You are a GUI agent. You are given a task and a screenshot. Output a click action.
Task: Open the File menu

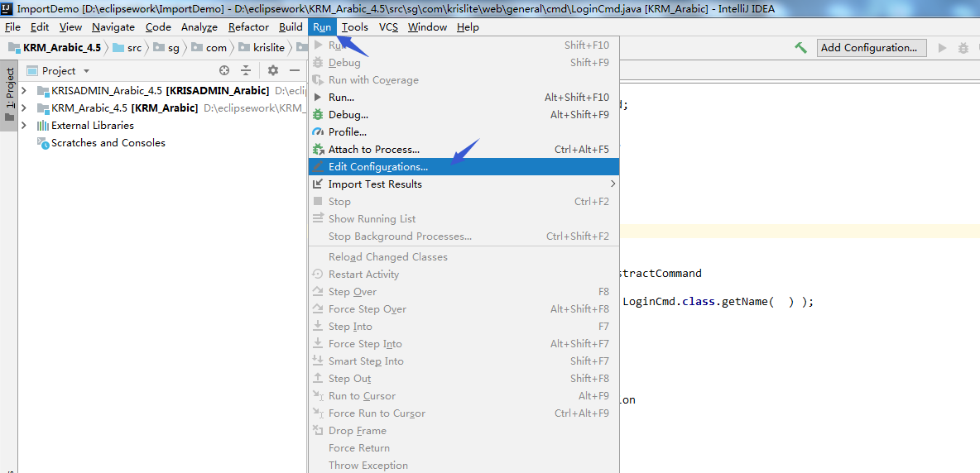click(12, 26)
